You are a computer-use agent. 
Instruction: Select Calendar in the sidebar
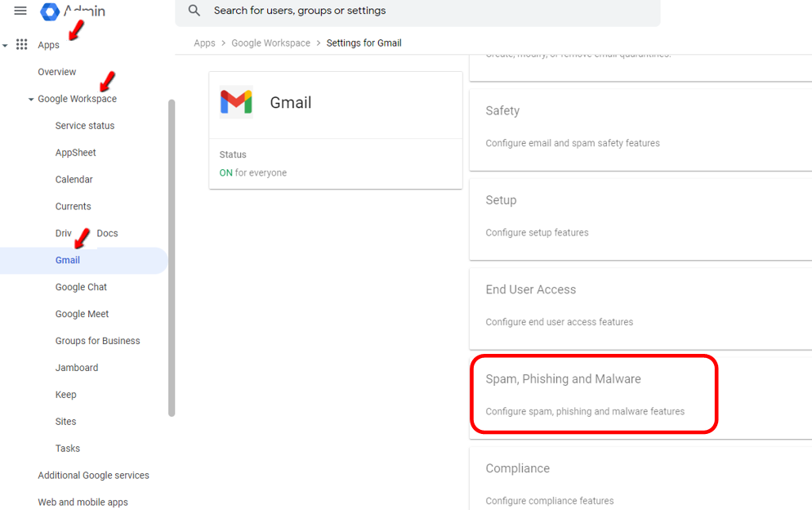click(x=74, y=179)
